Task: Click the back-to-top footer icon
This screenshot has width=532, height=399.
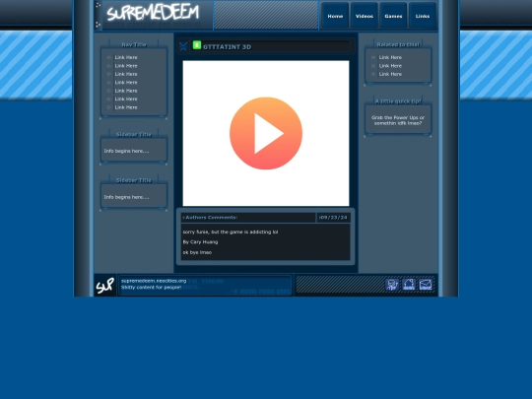Action: 392,285
